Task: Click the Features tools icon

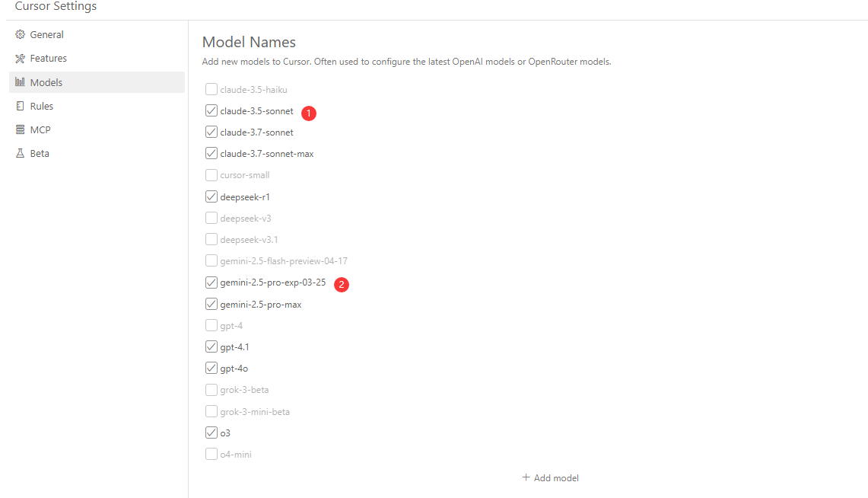Action: tap(21, 58)
